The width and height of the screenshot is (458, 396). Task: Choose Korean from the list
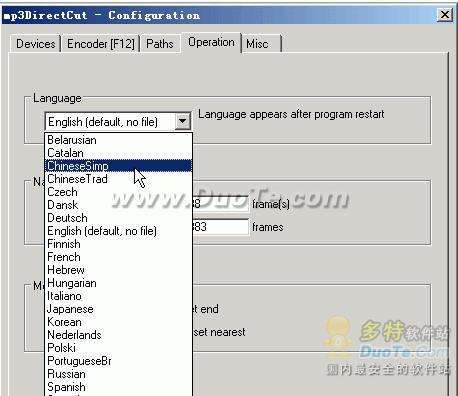click(x=118, y=322)
